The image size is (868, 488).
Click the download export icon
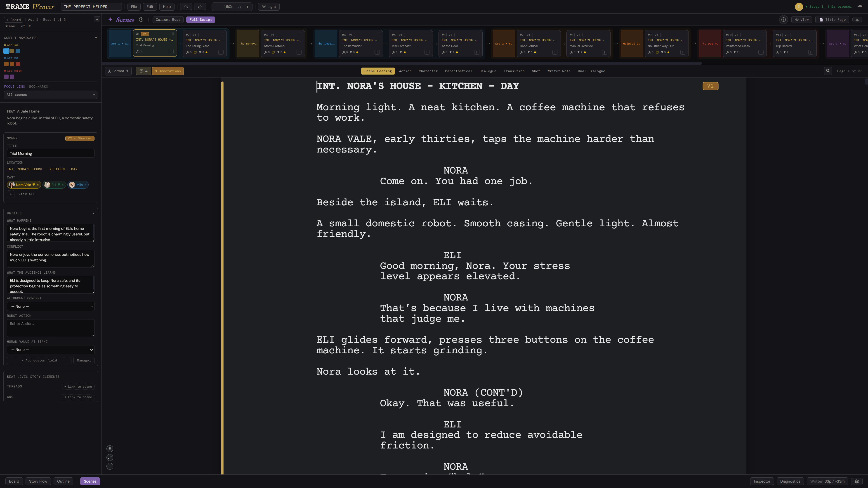click(857, 19)
